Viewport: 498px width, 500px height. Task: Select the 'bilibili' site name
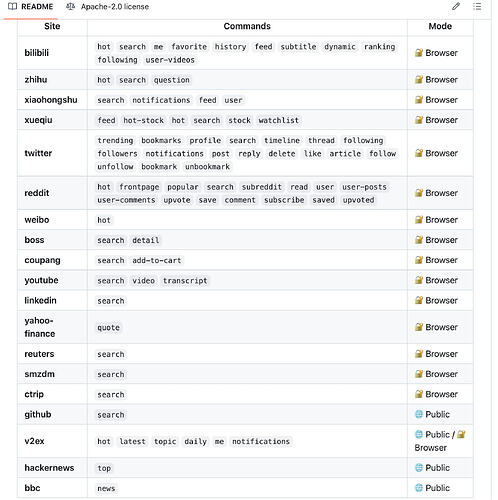pyautogui.click(x=37, y=53)
